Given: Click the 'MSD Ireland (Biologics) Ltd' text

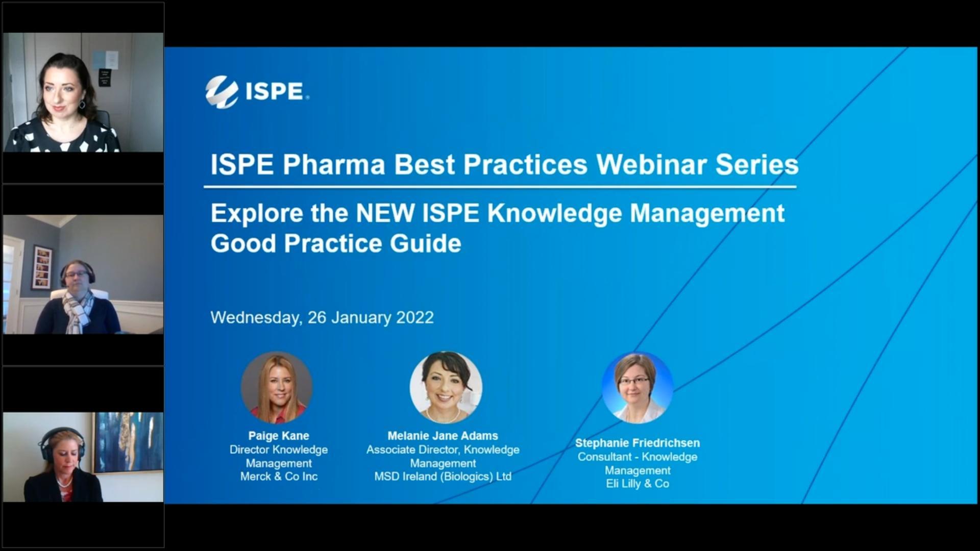Looking at the screenshot, I should point(443,477).
